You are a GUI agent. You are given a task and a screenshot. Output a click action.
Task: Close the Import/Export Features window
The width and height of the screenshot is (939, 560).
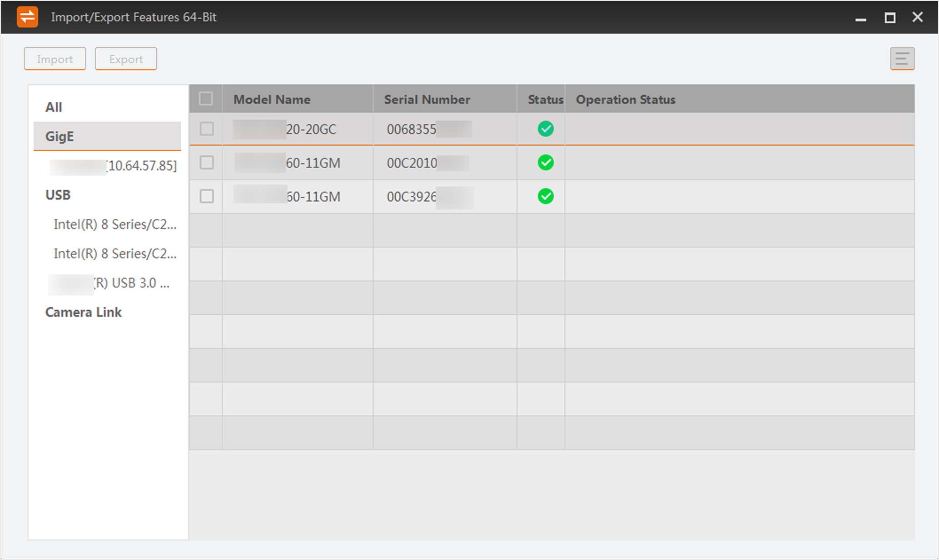tap(917, 17)
